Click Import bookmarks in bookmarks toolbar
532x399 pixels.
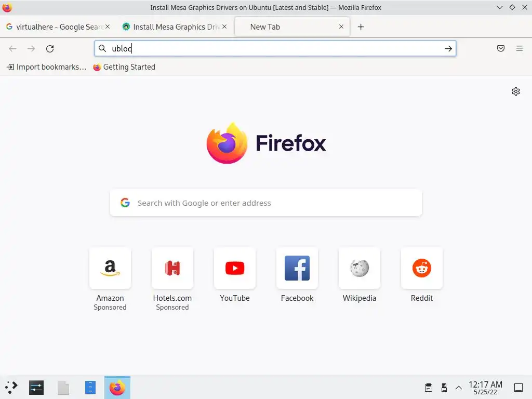point(46,67)
